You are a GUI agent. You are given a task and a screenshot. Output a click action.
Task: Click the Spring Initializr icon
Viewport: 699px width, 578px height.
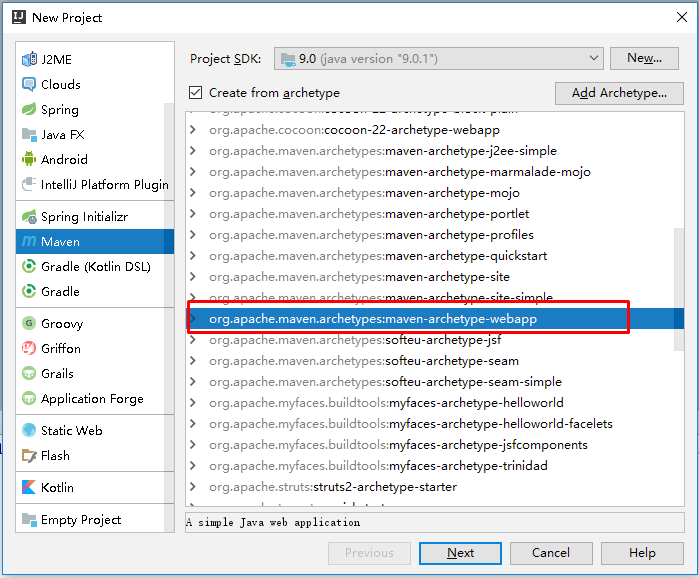pyautogui.click(x=29, y=217)
